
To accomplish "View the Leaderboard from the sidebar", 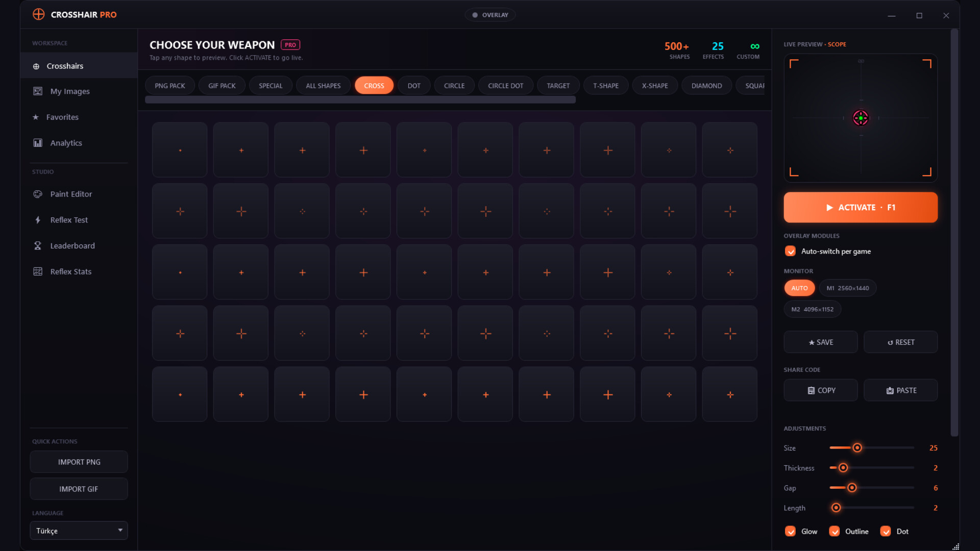I will (79, 245).
